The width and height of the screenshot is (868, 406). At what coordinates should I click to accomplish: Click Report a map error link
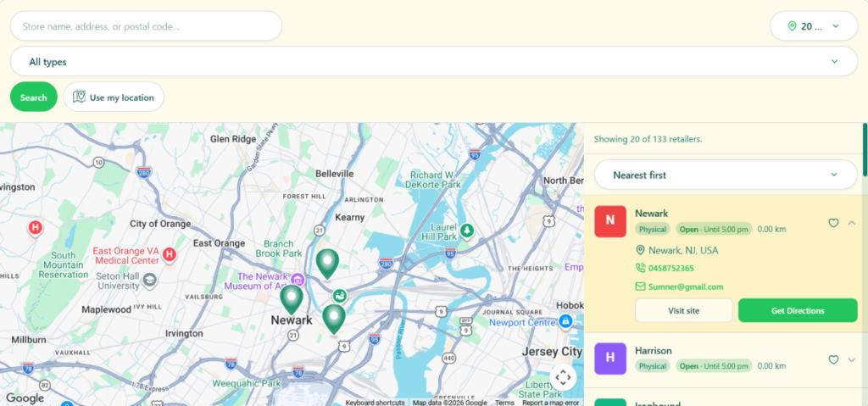pos(551,403)
